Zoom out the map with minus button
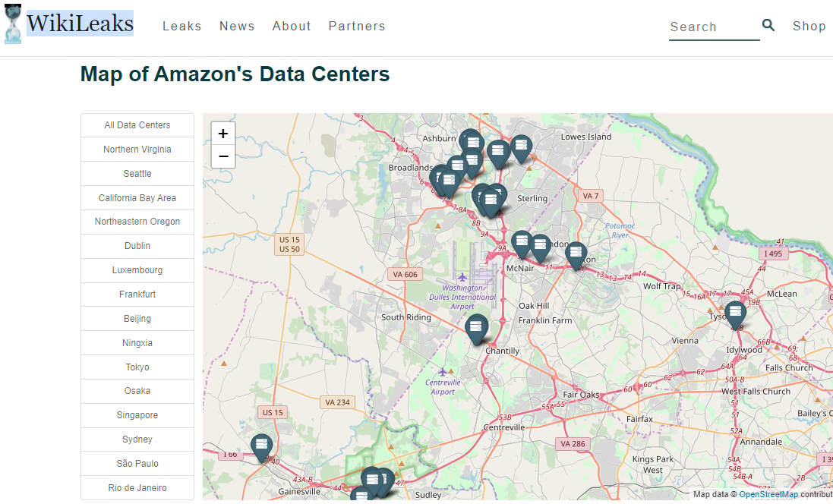The image size is (833, 504). [x=223, y=156]
